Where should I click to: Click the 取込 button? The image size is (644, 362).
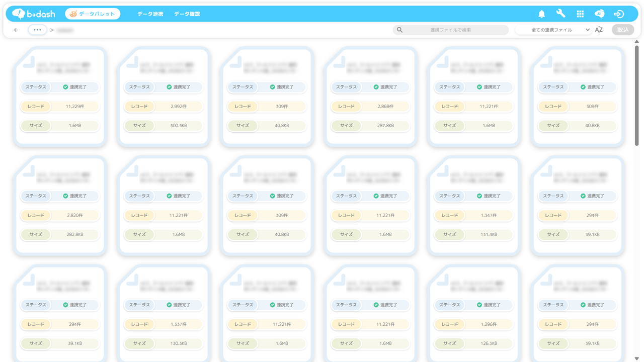[x=623, y=30]
